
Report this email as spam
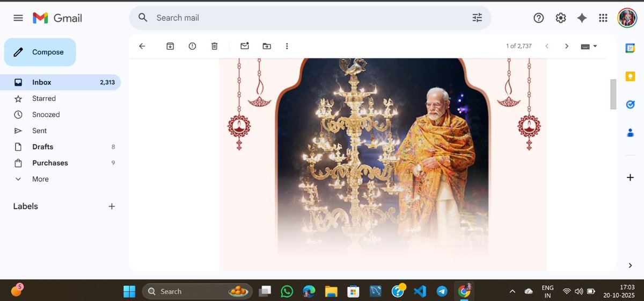pyautogui.click(x=192, y=46)
